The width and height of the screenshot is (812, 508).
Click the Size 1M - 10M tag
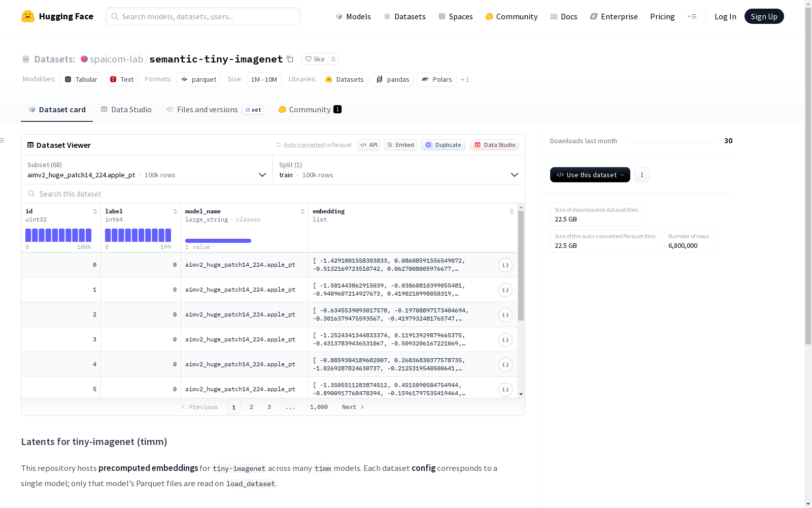click(264, 79)
